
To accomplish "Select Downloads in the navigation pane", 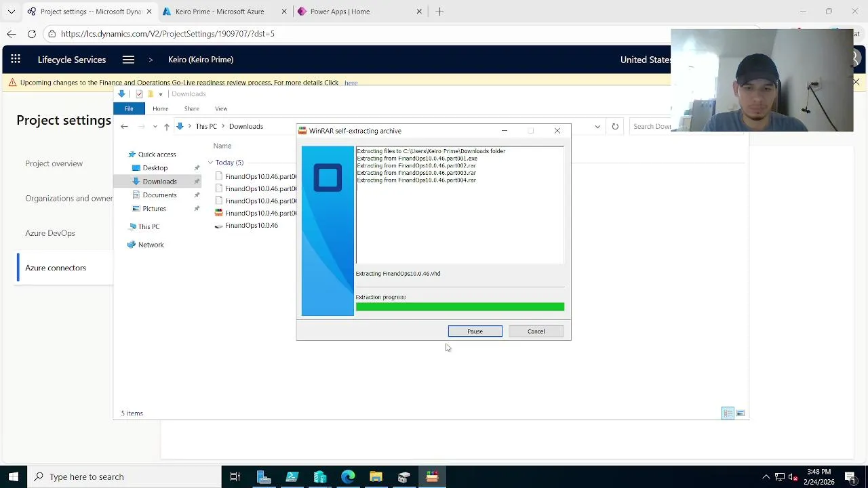I will tap(159, 182).
